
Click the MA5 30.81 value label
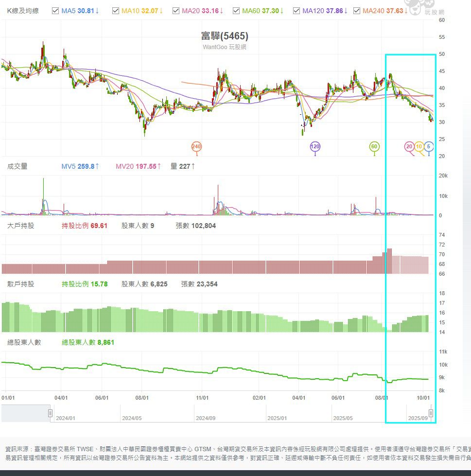pos(80,11)
